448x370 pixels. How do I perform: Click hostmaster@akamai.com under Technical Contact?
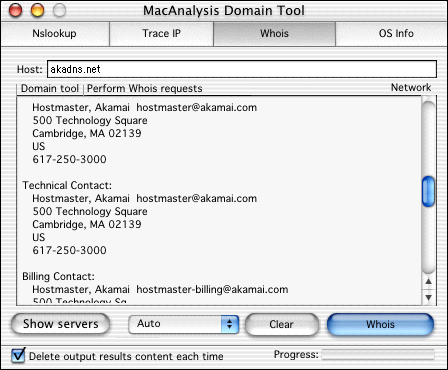point(197,198)
